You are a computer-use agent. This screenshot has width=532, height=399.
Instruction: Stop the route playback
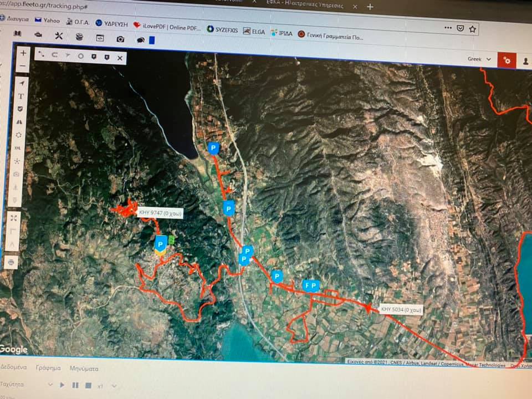pos(88,385)
